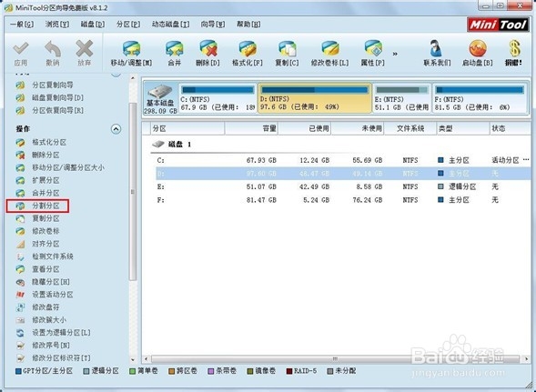Collapse the 操作 section chevron

pos(116,129)
